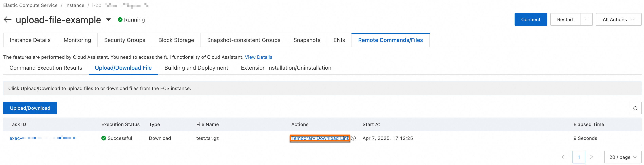644x165 pixels.
Task: Go to previous page arrow
Action: [563, 157]
